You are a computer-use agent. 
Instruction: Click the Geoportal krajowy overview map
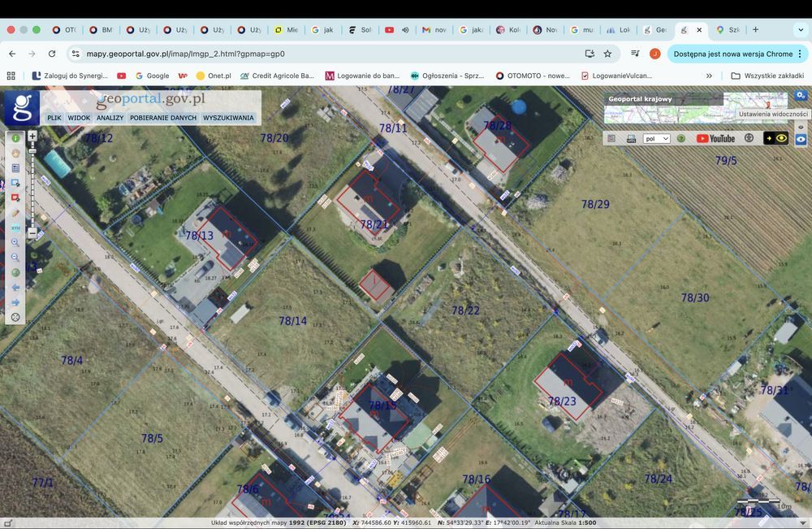pos(696,107)
